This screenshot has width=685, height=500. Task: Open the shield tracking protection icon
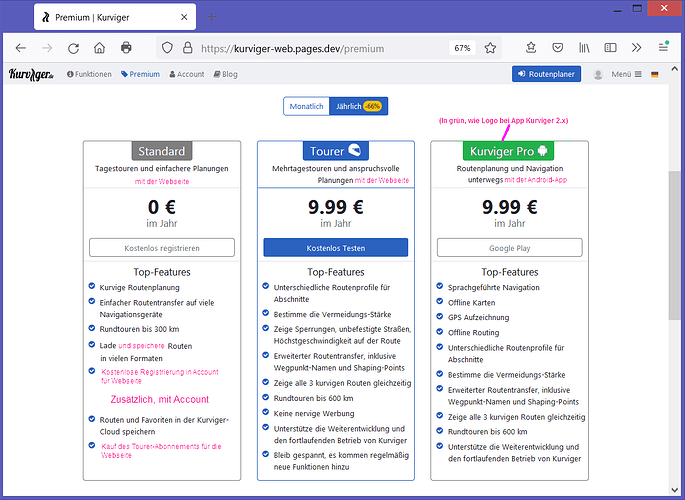(167, 48)
